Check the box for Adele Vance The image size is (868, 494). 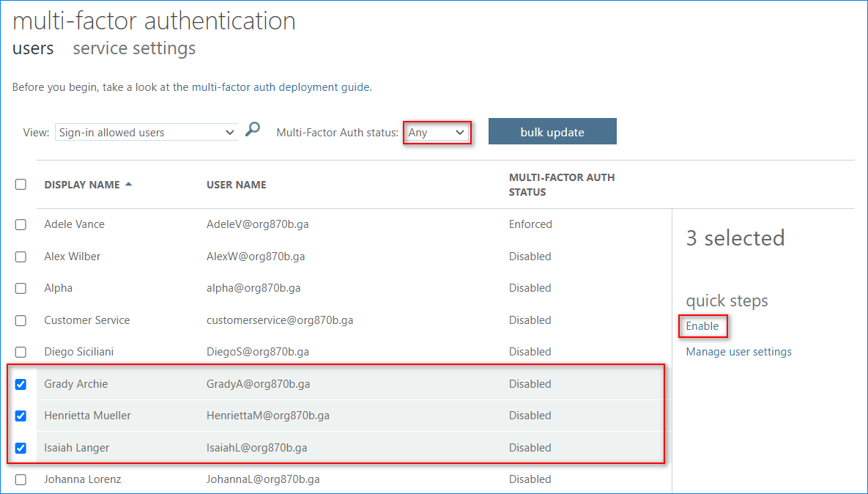pos(21,224)
